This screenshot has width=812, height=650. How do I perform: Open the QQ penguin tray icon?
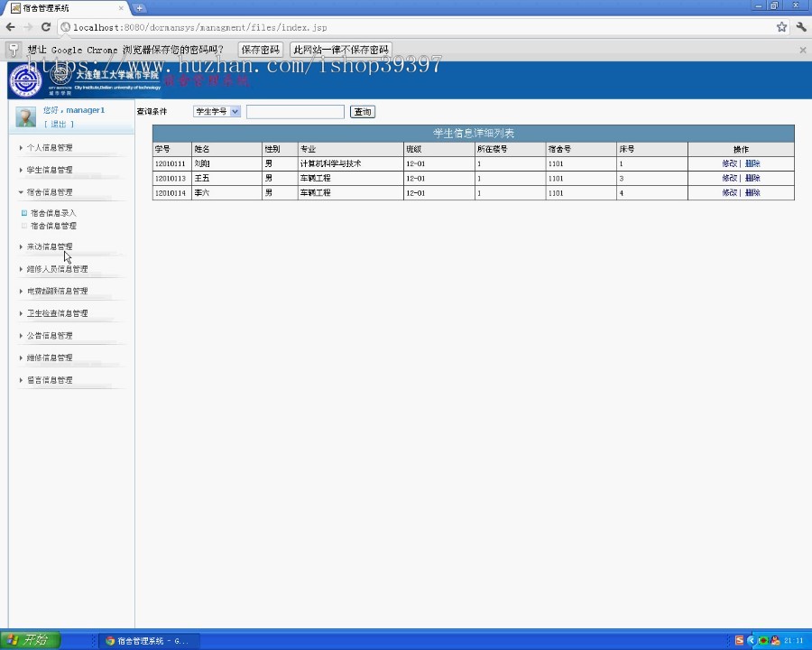pos(775,641)
